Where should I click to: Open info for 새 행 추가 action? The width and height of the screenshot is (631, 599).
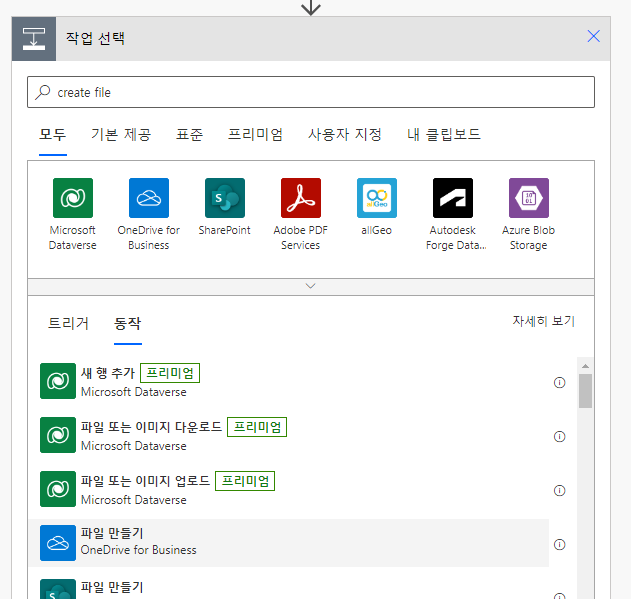[x=559, y=382]
